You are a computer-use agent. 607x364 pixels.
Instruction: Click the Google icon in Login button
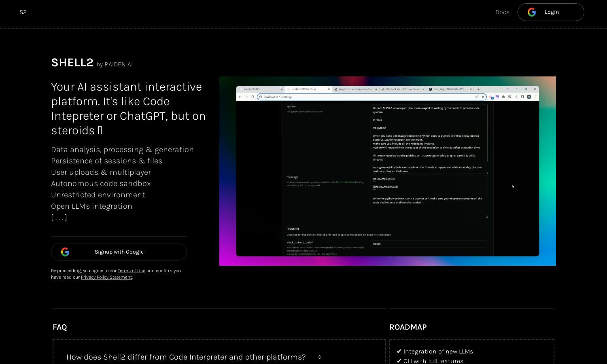(x=532, y=12)
